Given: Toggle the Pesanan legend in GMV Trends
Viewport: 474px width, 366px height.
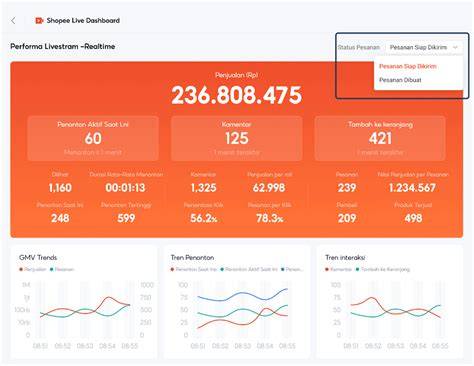Looking at the screenshot, I should point(62,269).
